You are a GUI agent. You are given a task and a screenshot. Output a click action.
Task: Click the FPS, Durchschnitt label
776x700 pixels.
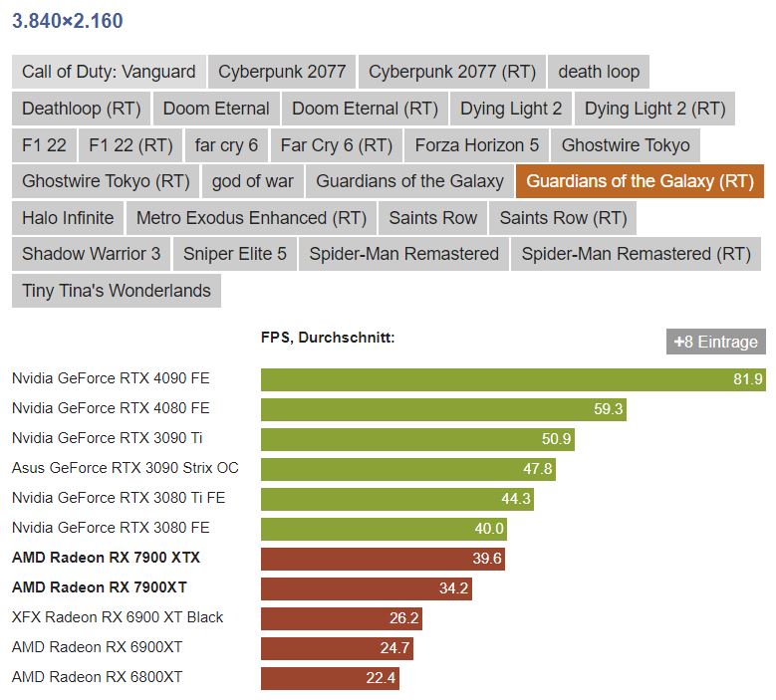tap(328, 338)
